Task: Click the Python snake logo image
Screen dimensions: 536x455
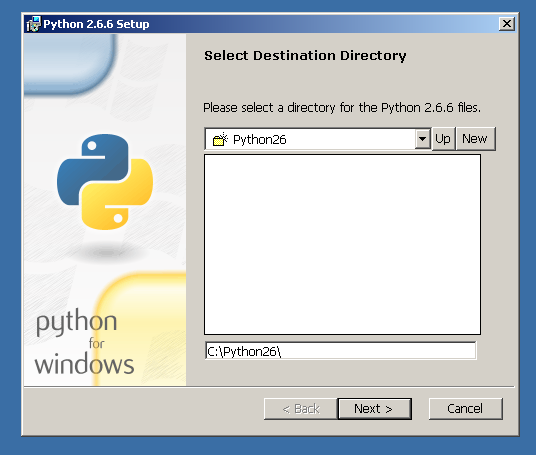Action: tap(105, 182)
